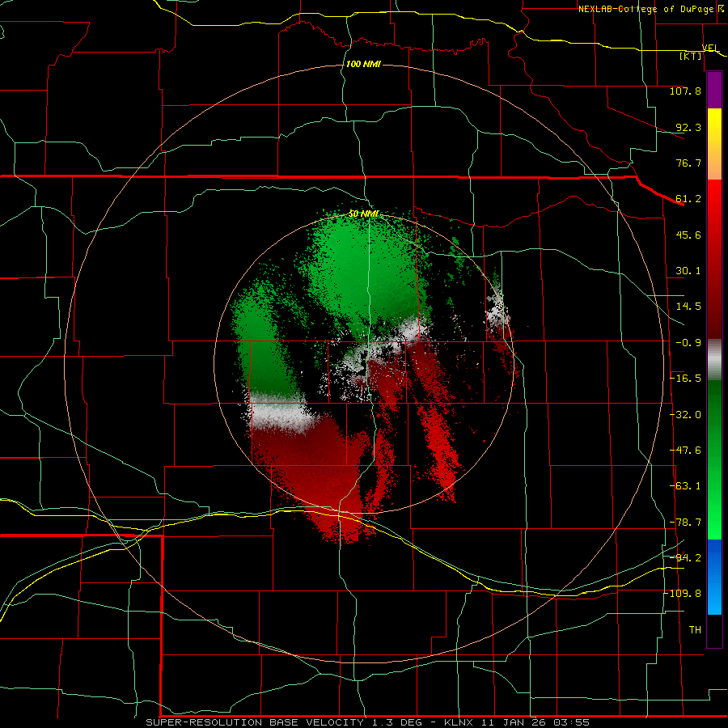Click the 76.7 velocity legend value

(688, 163)
